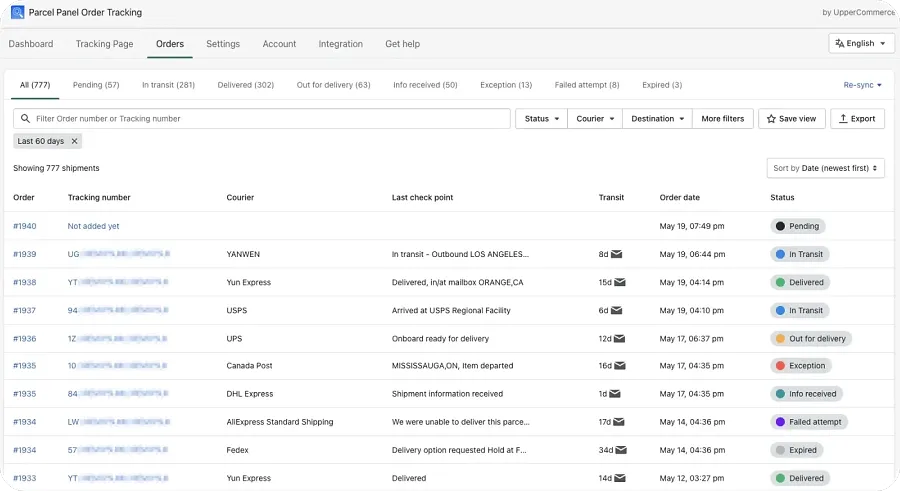Click the search magnifier icon in the filter box
The height and width of the screenshot is (491, 900).
pyautogui.click(x=25, y=118)
